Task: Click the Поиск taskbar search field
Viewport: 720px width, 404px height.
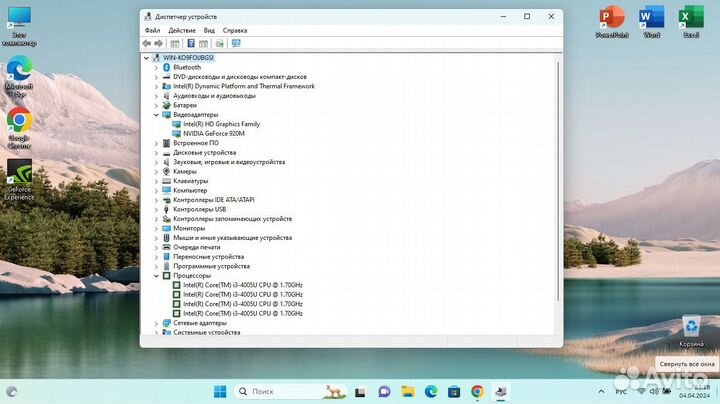Action: pos(290,392)
